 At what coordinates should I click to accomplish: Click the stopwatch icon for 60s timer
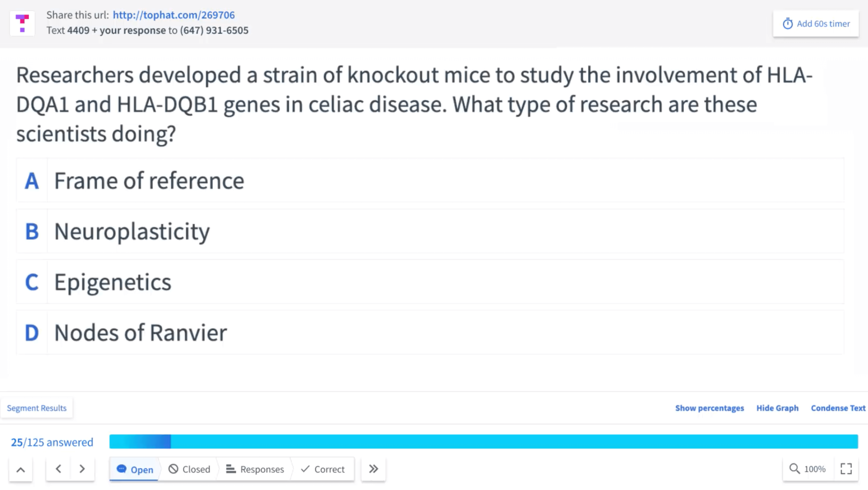coord(787,24)
